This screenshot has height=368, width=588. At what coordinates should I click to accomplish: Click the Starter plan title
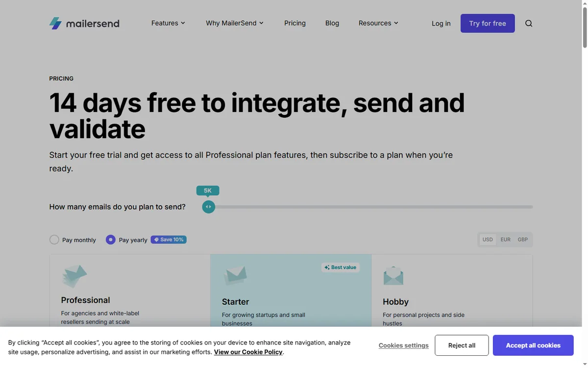236,302
